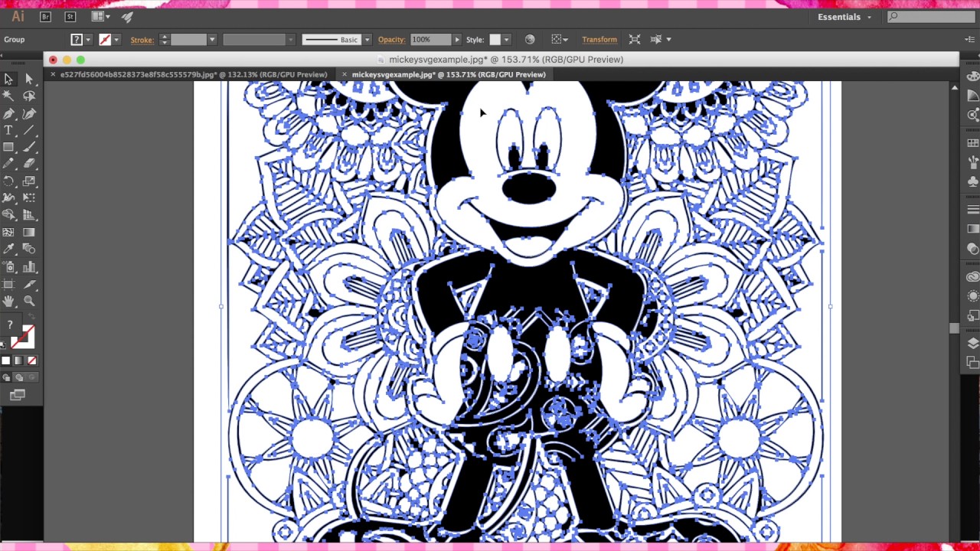Launch Adobe Bridge
Viewport: 980px width, 551px height.
[x=45, y=17]
